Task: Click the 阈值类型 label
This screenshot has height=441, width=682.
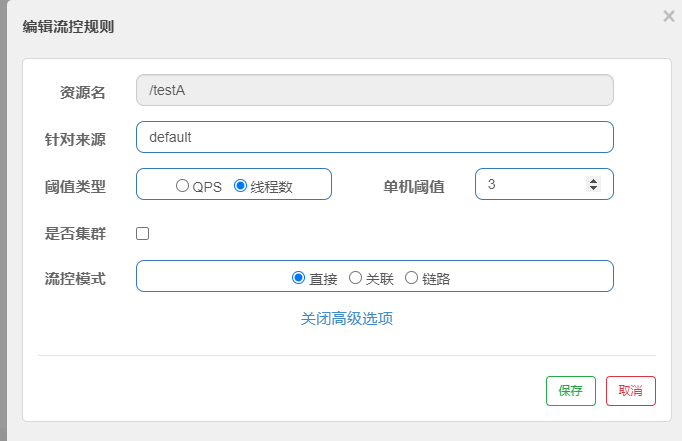Action: coord(75,187)
